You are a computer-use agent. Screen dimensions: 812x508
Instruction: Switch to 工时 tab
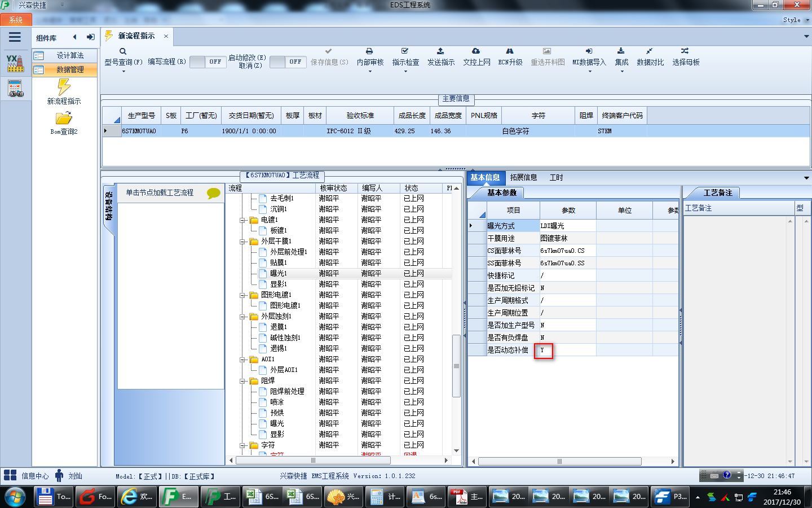click(556, 177)
